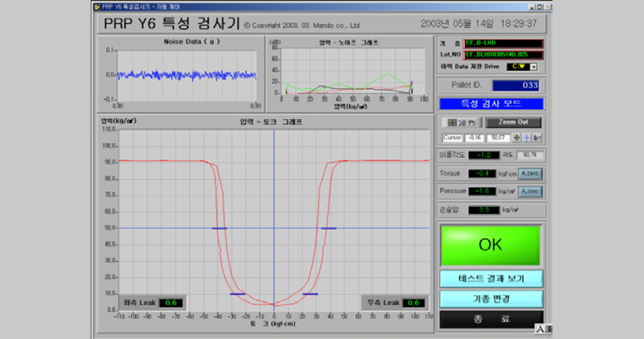
Task: Click the Torque A.zero button
Action: [x=530, y=174]
